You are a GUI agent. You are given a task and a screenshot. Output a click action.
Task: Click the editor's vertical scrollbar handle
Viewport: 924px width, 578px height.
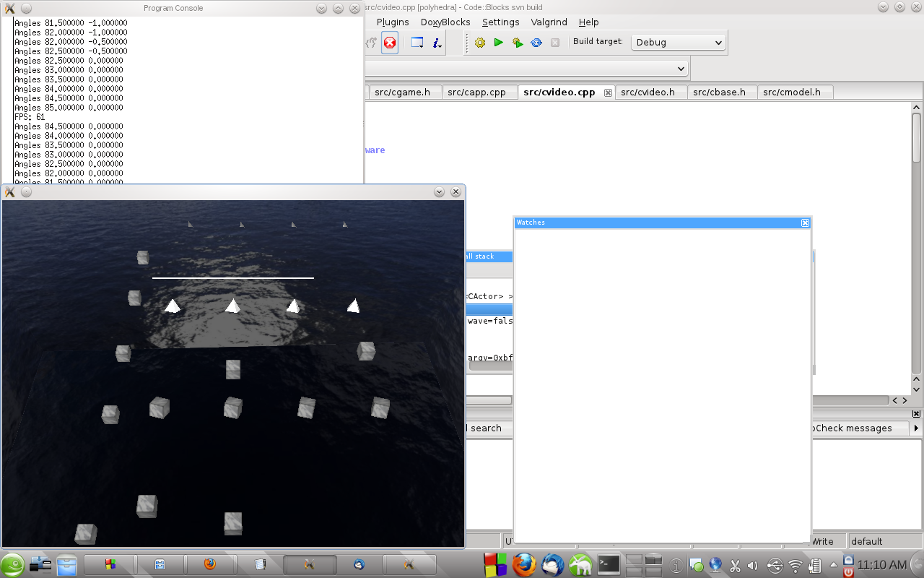(916, 137)
